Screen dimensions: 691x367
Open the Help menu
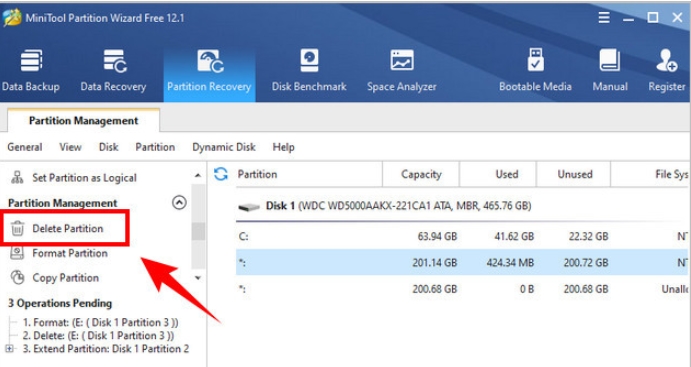(283, 147)
